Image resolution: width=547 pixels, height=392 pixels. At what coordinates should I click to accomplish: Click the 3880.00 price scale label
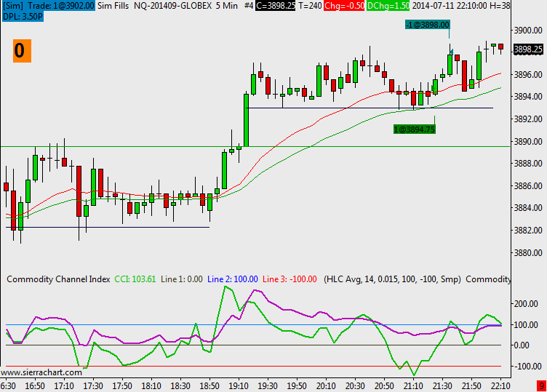point(528,252)
